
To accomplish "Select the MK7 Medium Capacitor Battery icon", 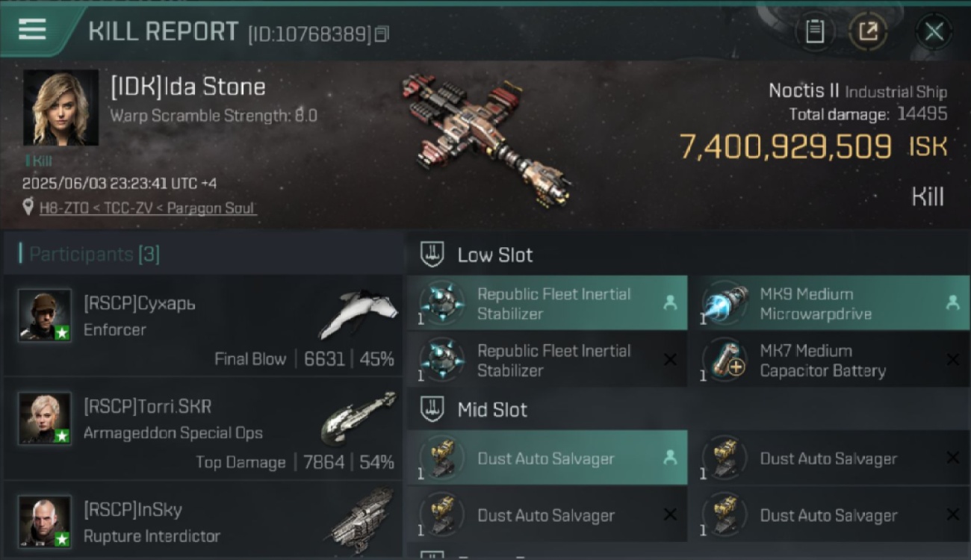I will click(724, 361).
